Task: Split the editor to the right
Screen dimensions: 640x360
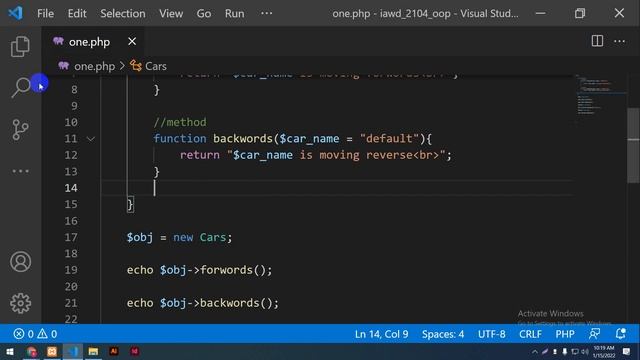Action: click(597, 41)
